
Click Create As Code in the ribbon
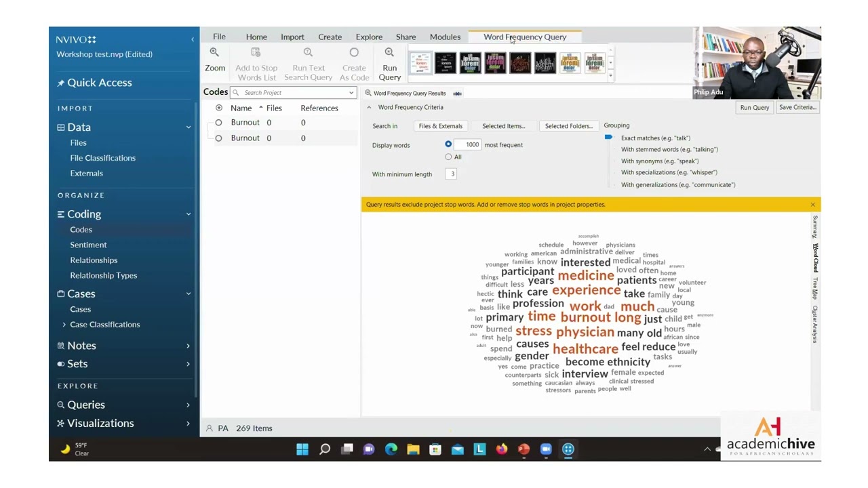point(354,64)
